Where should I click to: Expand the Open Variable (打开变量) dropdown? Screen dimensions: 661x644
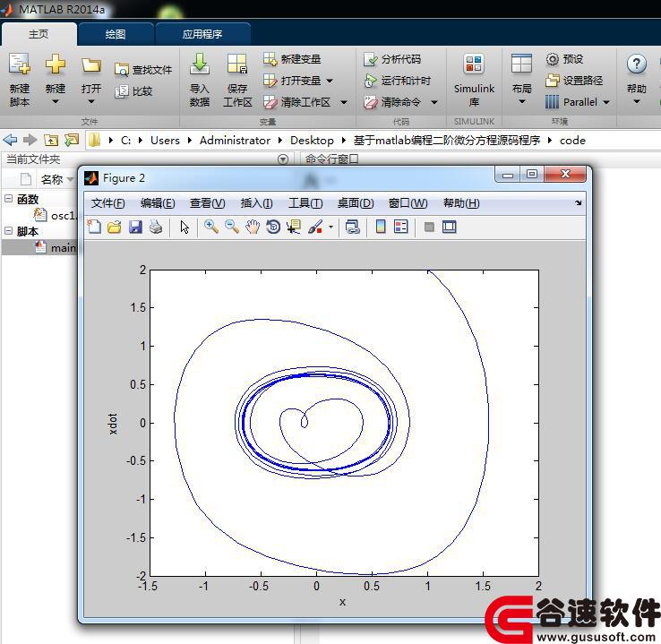point(330,81)
